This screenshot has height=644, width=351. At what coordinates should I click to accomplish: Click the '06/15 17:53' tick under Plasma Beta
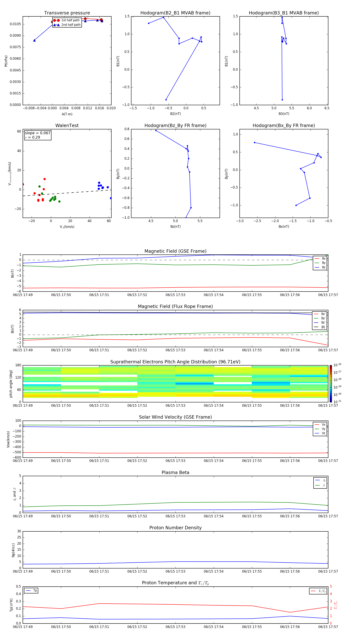tap(175, 516)
